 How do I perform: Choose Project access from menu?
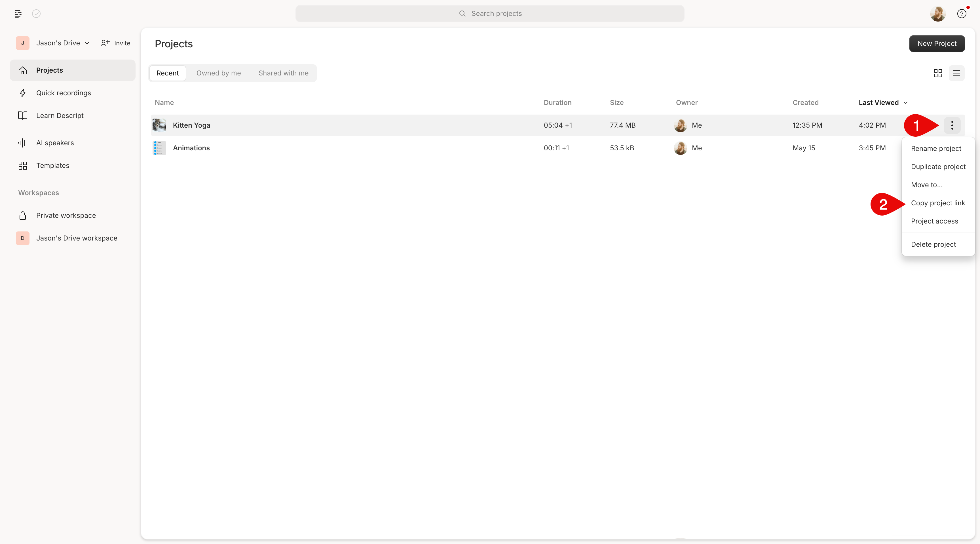click(938, 222)
